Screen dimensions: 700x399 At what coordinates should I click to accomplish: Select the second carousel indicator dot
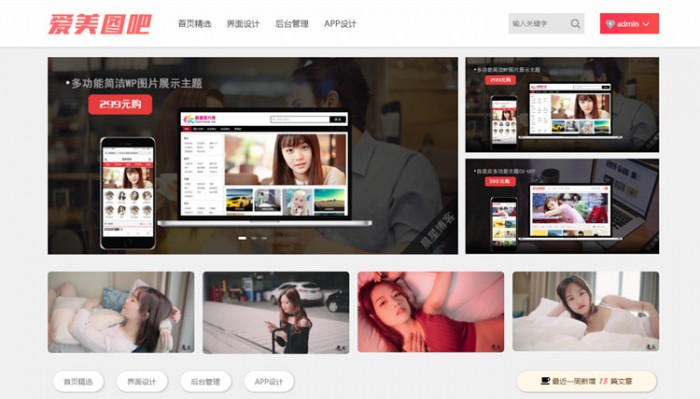254,238
